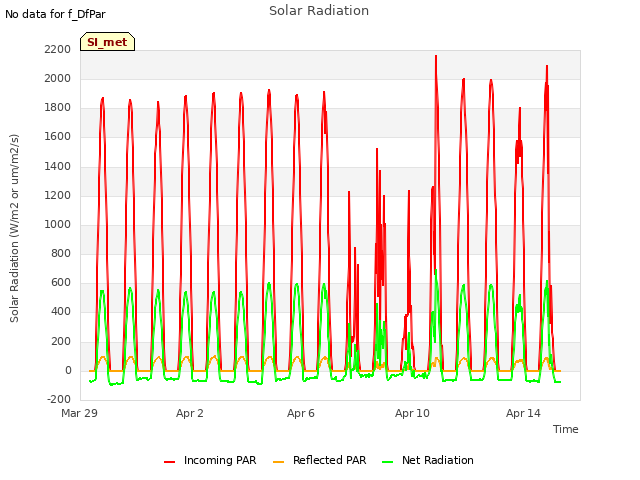This screenshot has width=640, height=480.
Task: Click the -200 y-axis tick label
Action: click(x=59, y=399)
